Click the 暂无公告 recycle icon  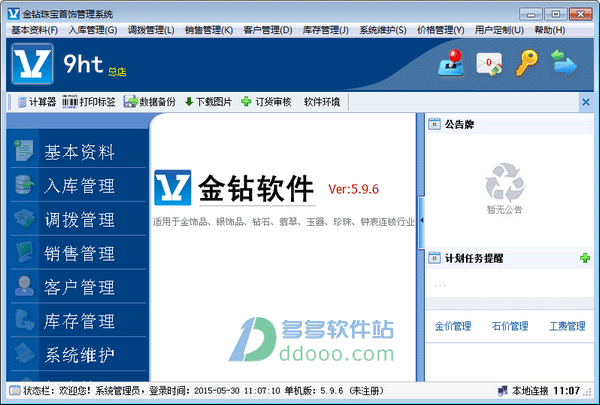coord(505,183)
